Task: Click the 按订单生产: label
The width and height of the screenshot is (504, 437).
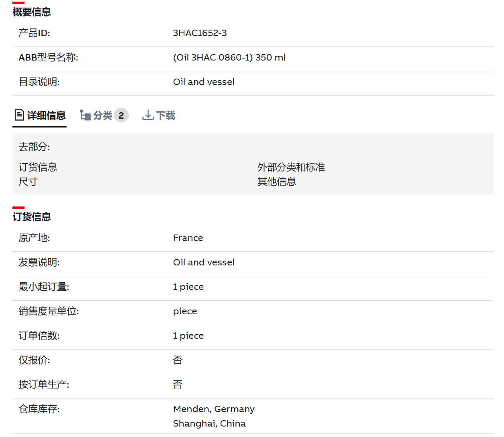Action: pyautogui.click(x=44, y=384)
